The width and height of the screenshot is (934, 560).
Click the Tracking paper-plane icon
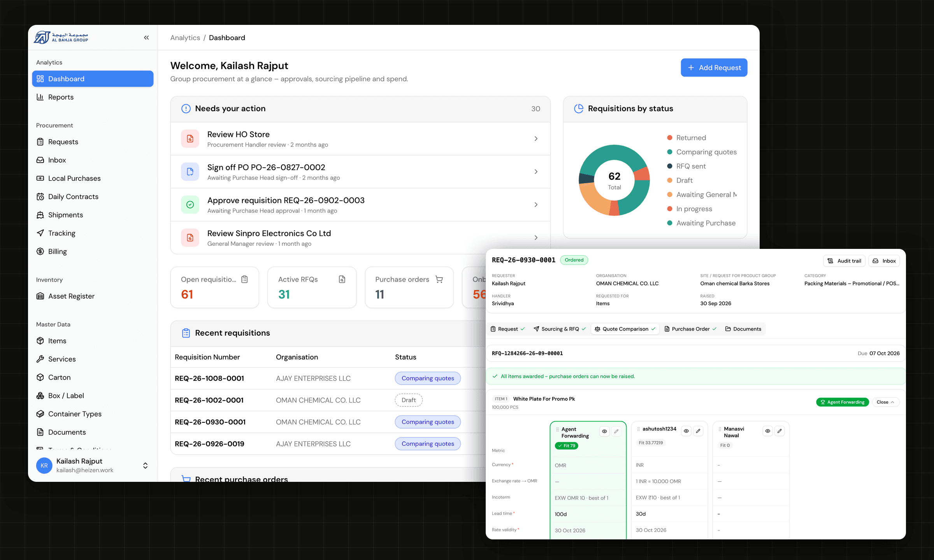coord(40,233)
